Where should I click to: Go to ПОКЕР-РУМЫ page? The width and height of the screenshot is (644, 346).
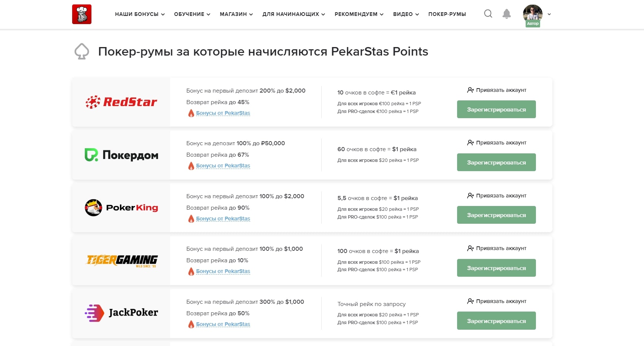pyautogui.click(x=447, y=14)
